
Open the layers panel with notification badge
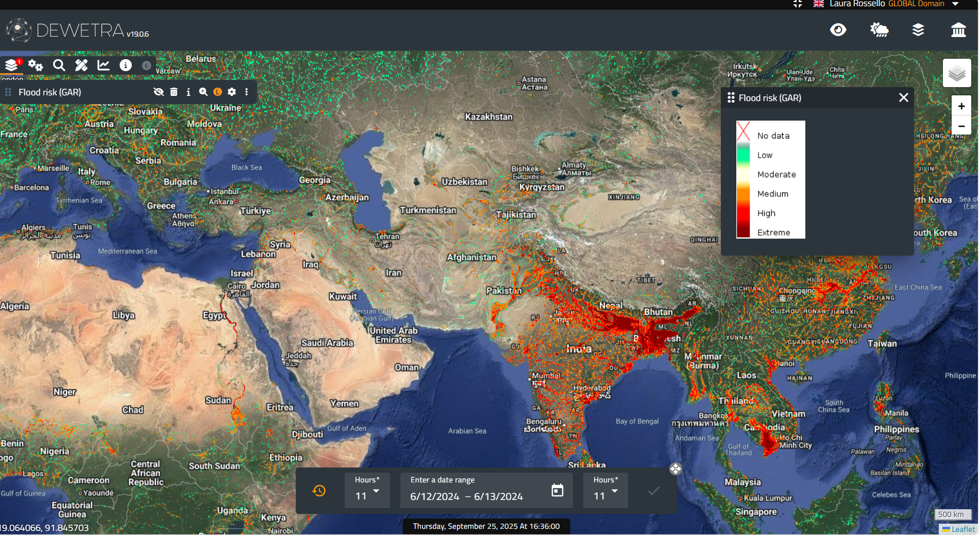(x=12, y=65)
